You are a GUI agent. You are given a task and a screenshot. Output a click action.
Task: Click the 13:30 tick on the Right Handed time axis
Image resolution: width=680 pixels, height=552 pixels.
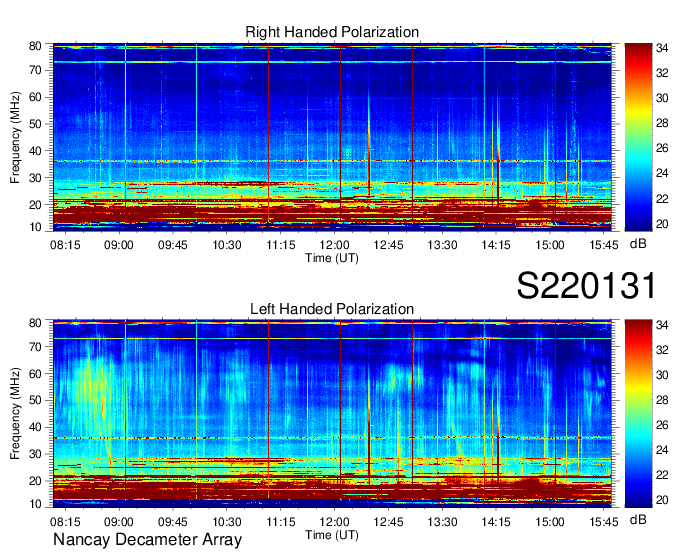tap(442, 245)
